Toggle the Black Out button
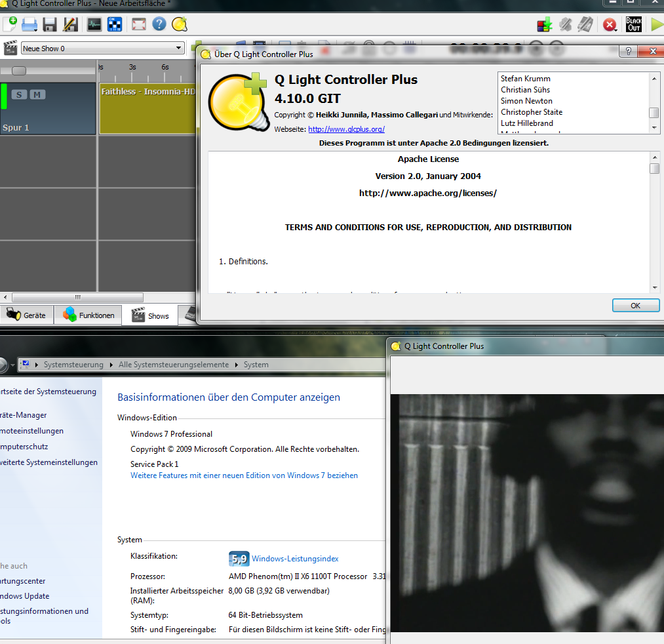 [633, 24]
